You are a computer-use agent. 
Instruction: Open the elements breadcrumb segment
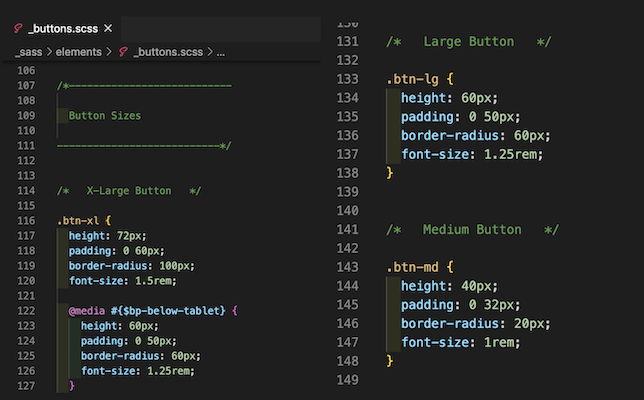(x=78, y=52)
